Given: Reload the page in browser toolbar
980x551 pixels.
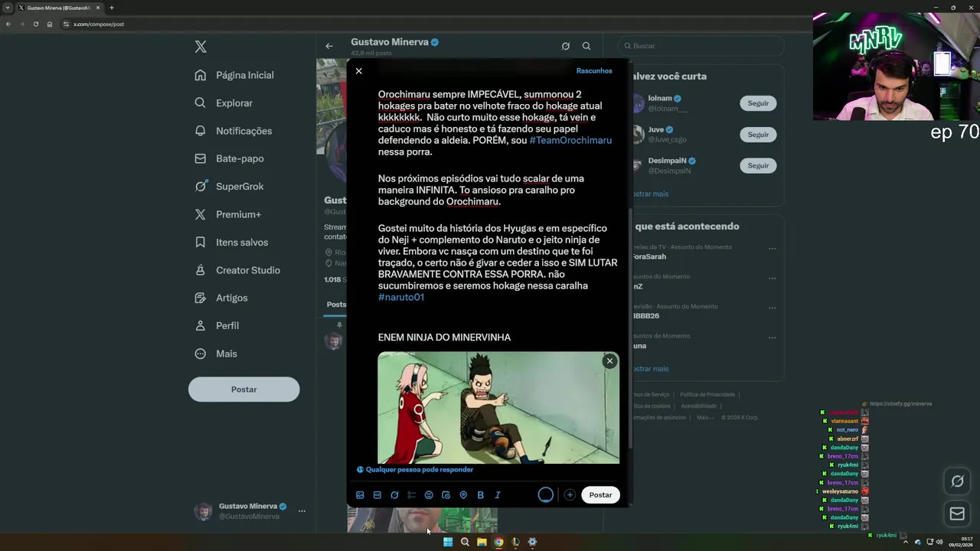Looking at the screenshot, I should coord(35,24).
